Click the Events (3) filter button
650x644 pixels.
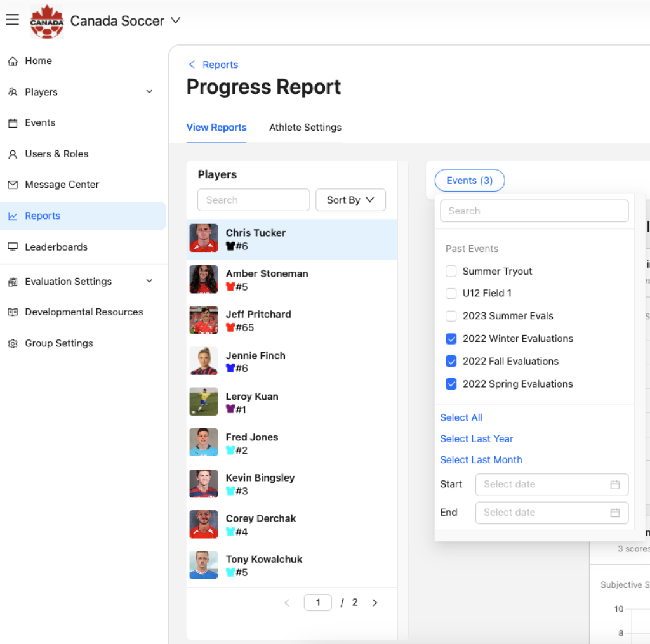[x=469, y=181]
